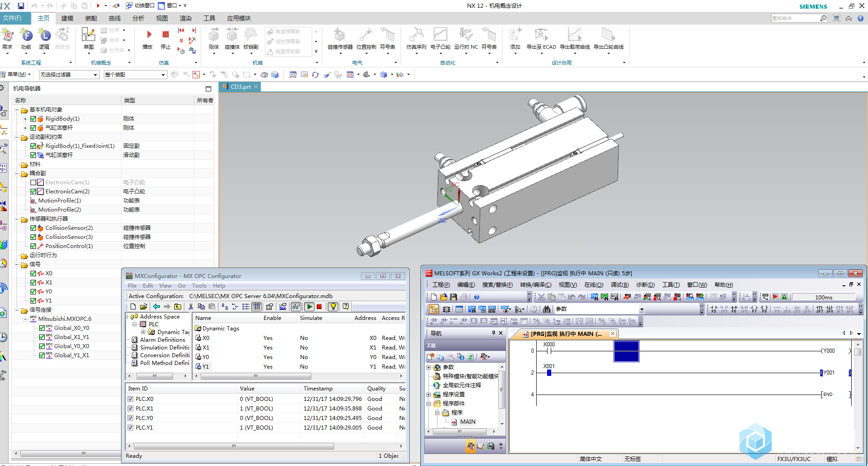Click the X000 contact in ladder diagram
This screenshot has height=466, width=868.
[x=549, y=351]
